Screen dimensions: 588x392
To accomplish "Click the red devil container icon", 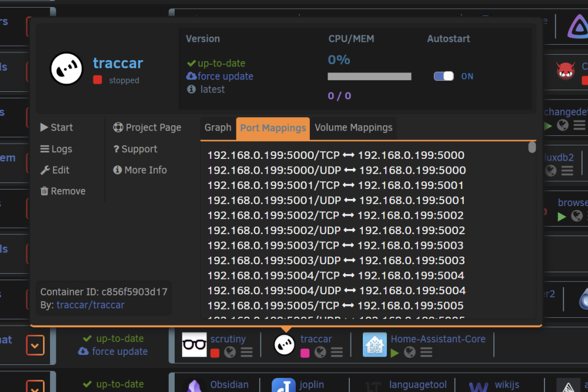I will click(566, 70).
